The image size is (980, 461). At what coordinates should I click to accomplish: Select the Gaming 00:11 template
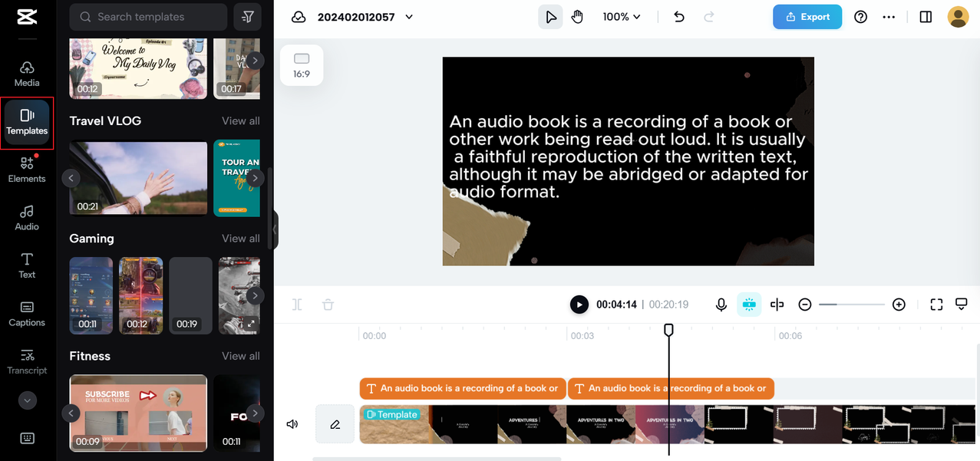pyautogui.click(x=91, y=295)
